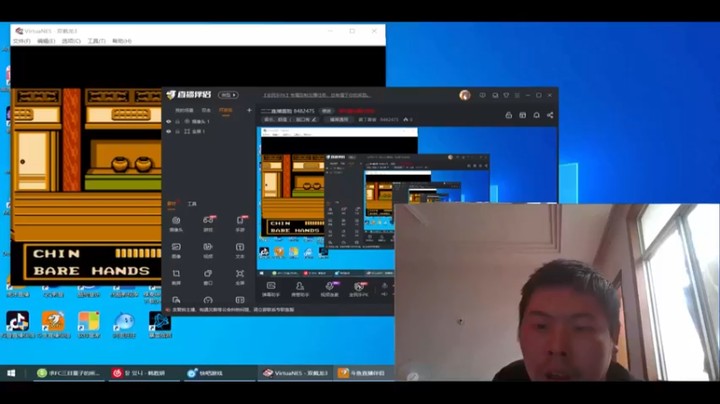Click the lock icon in streaming assistant header
Image resolution: width=720 pixels, height=404 pixels.
pyautogui.click(x=509, y=115)
